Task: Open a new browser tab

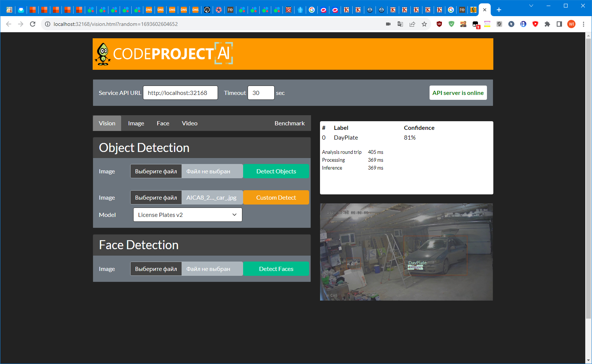Action: [499, 10]
